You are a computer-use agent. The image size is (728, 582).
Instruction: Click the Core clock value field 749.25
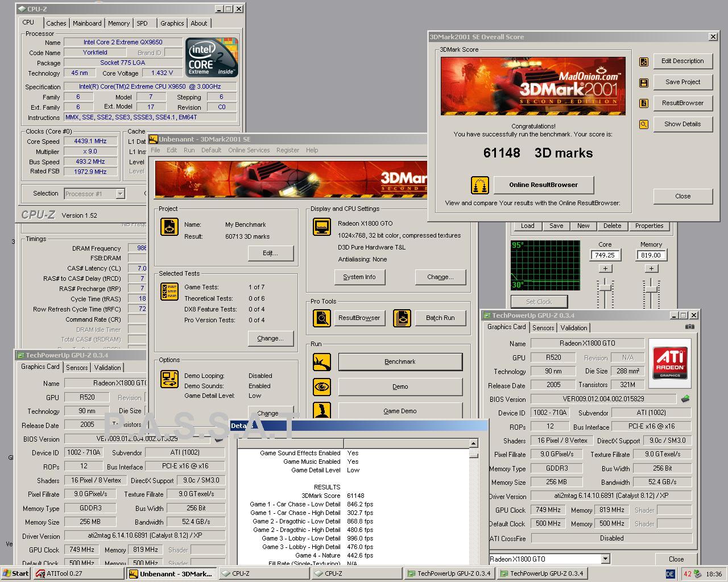pyautogui.click(x=605, y=255)
